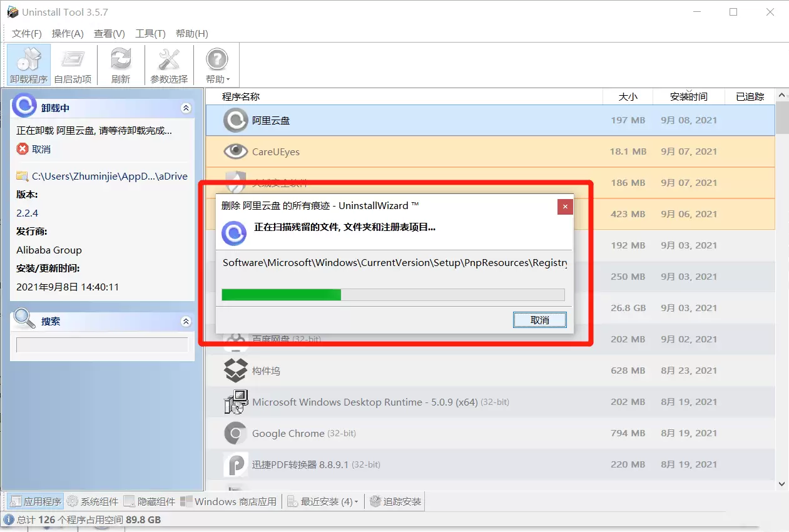The height and width of the screenshot is (532, 789).
Task: Click the Google Chrome icon in the list
Action: [x=236, y=433]
